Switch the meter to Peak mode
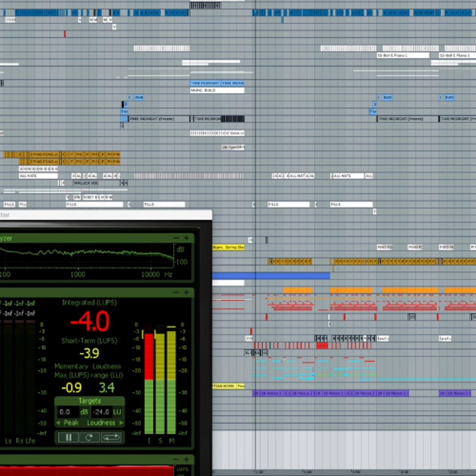 coord(71,422)
